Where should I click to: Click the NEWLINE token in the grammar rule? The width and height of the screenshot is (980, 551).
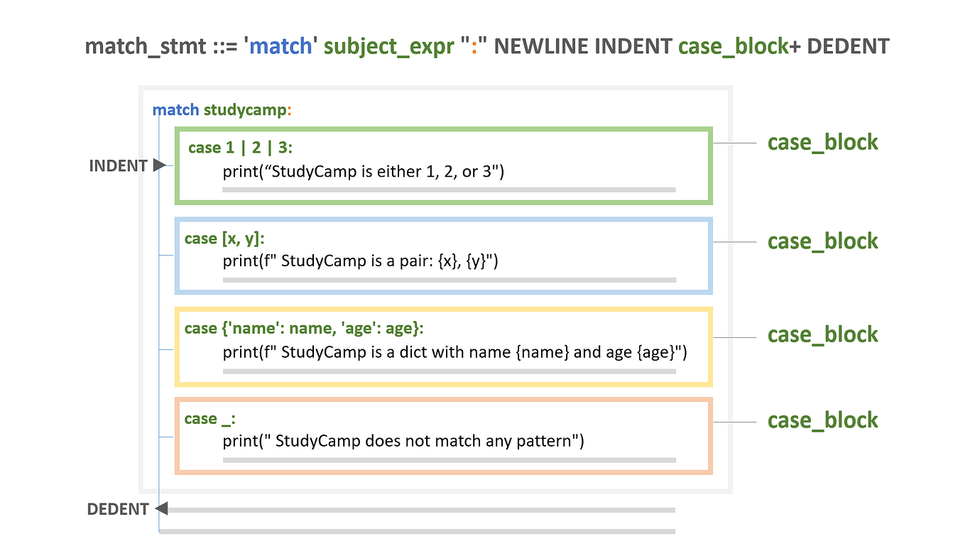[540, 47]
